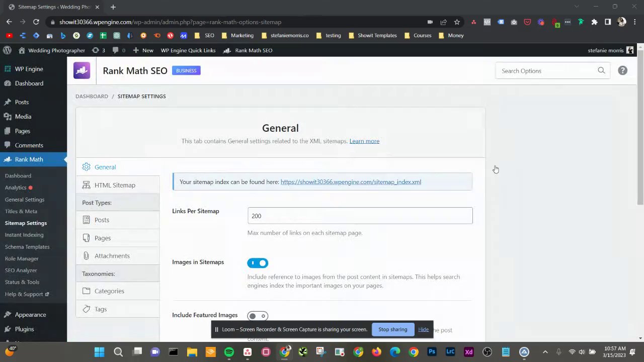Open the help question mark icon
The image size is (644, 362).
coord(622,70)
